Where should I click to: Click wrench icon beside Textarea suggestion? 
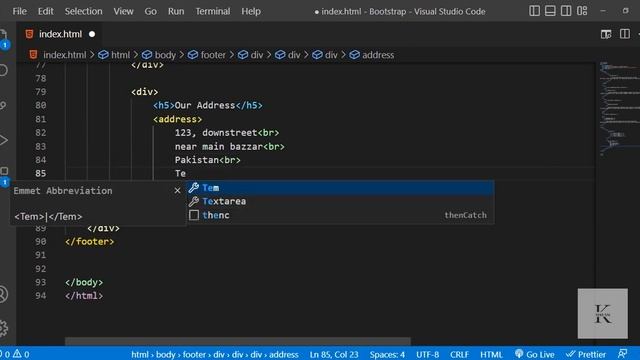(x=194, y=201)
